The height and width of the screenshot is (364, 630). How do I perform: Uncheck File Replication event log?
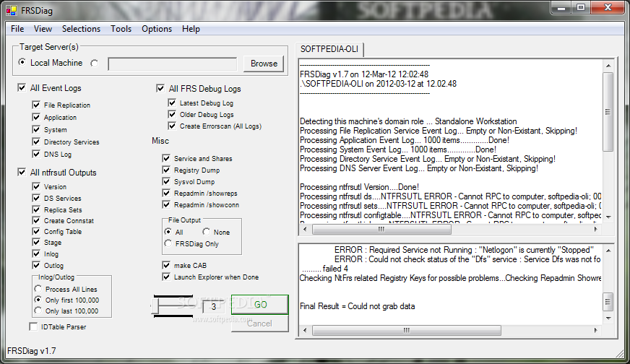click(x=36, y=105)
